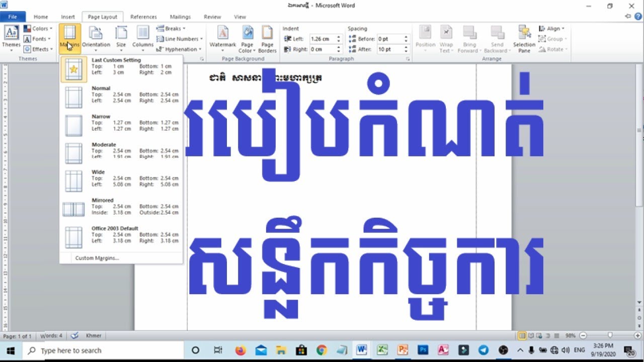The height and width of the screenshot is (362, 644).
Task: Click proofing check icon in status bar
Action: pyautogui.click(x=74, y=335)
